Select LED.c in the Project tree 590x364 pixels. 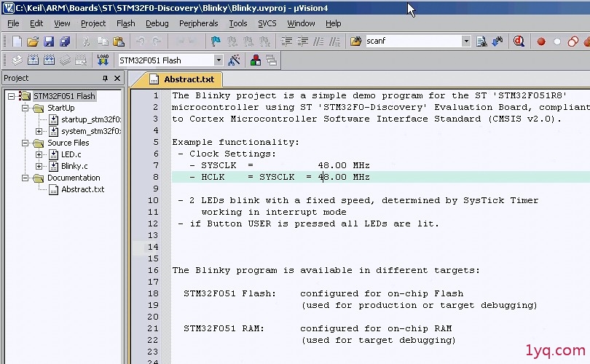[x=71, y=154]
